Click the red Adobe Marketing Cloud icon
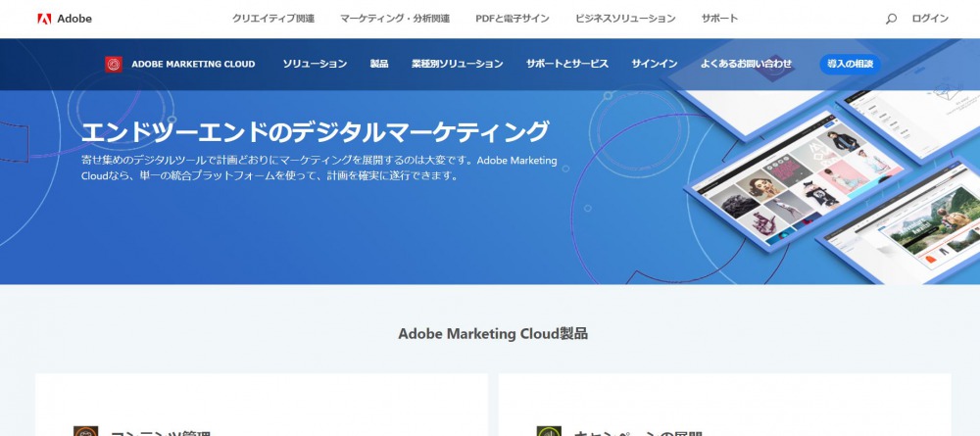 tap(114, 65)
